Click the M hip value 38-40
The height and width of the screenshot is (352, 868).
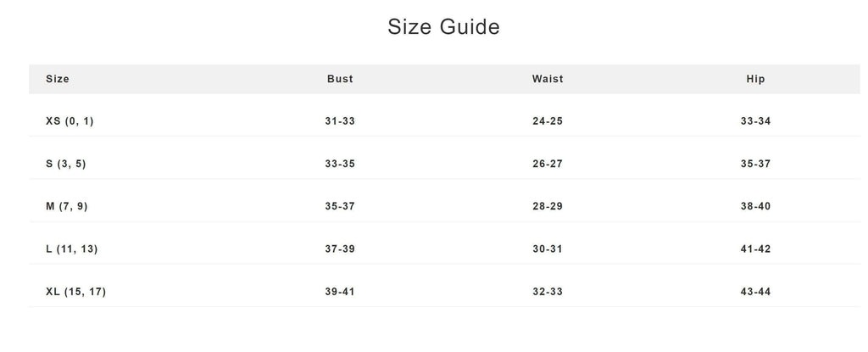tap(755, 206)
